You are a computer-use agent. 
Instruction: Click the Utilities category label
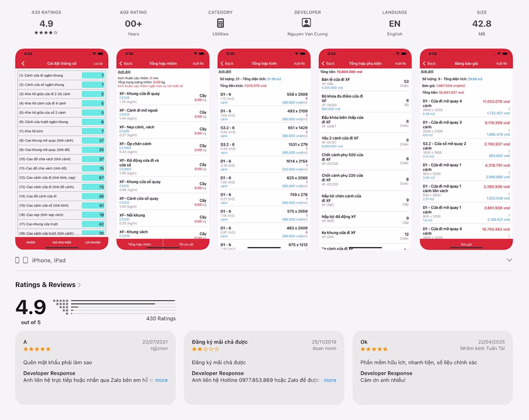(220, 34)
